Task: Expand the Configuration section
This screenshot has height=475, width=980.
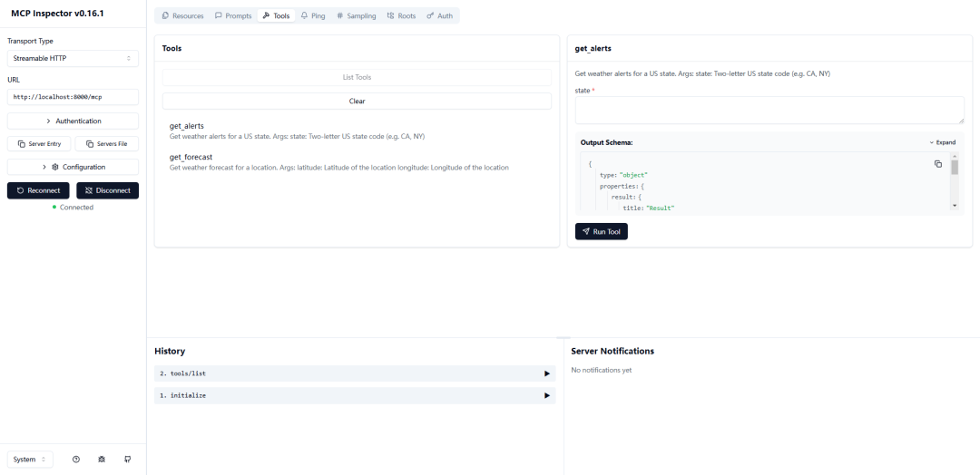Action: [x=73, y=167]
